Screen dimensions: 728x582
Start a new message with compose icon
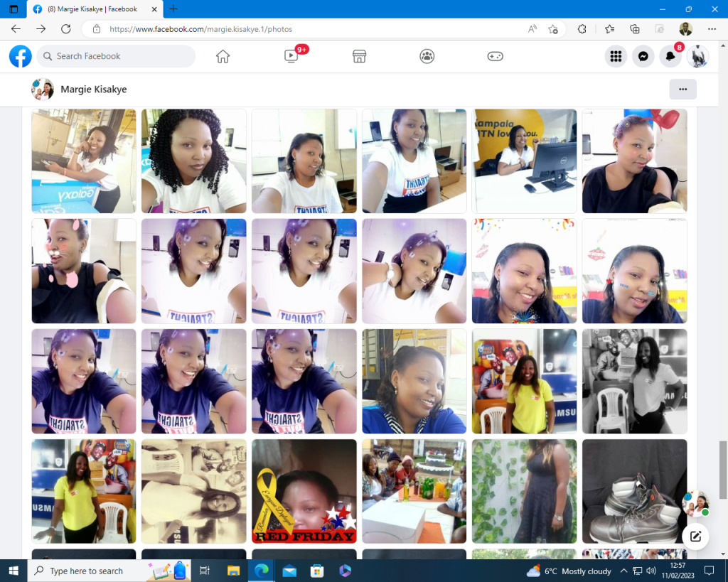(x=696, y=536)
